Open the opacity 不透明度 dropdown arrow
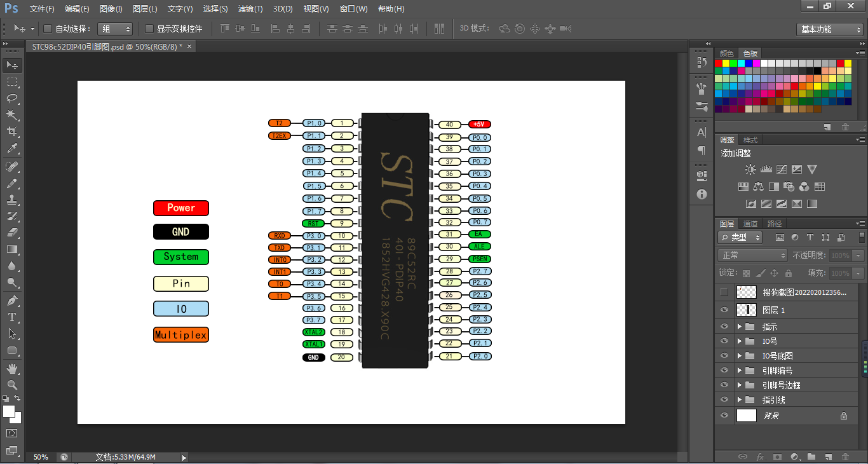This screenshot has height=464, width=868. 858,255
